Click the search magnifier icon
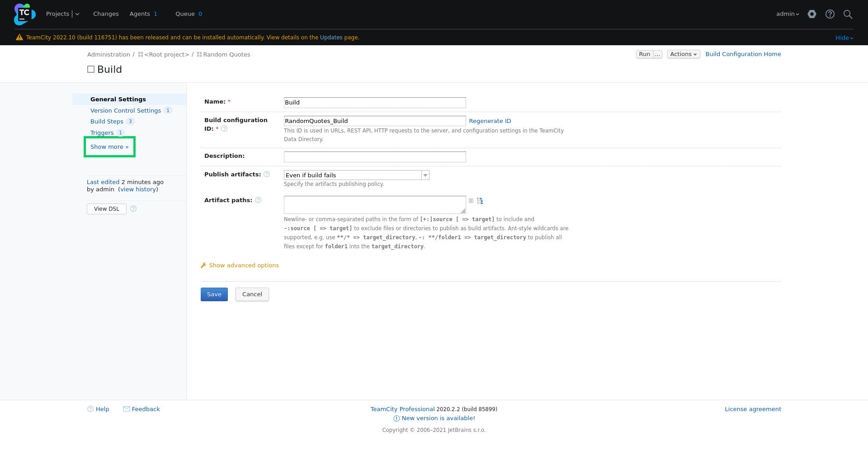 pos(848,14)
